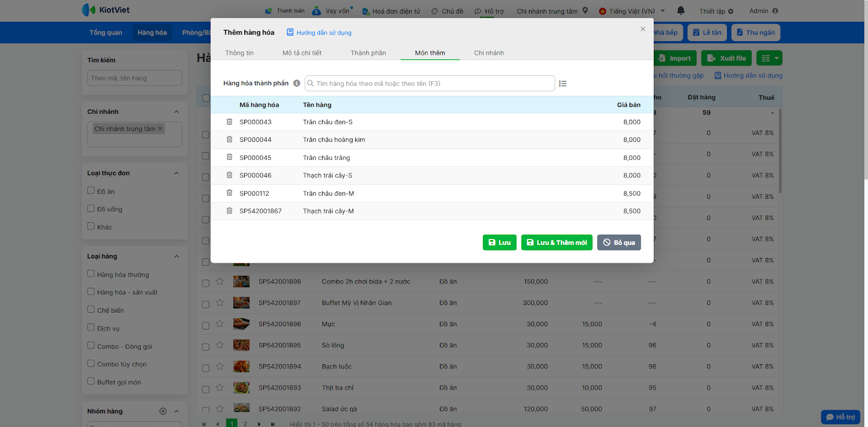868x427 pixels.
Task: Collapse the Loại thực đơn panel
Action: click(x=176, y=173)
